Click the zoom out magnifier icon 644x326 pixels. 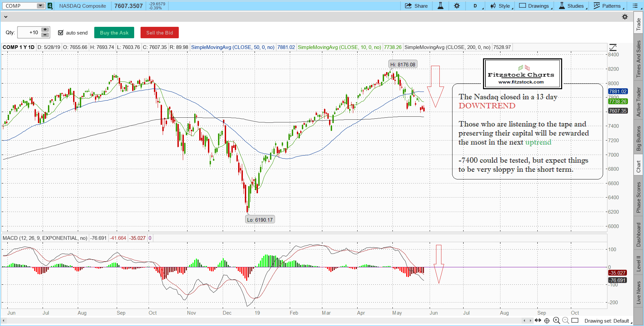pyautogui.click(x=566, y=321)
